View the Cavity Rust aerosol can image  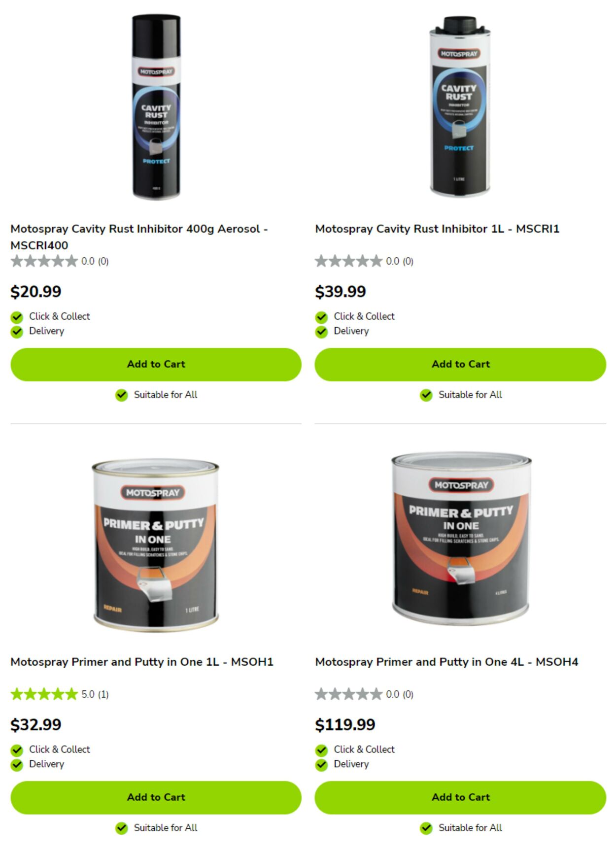click(156, 107)
